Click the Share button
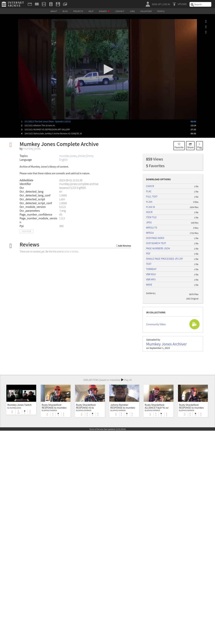215x644 pixels. pyautogui.click(x=190, y=145)
